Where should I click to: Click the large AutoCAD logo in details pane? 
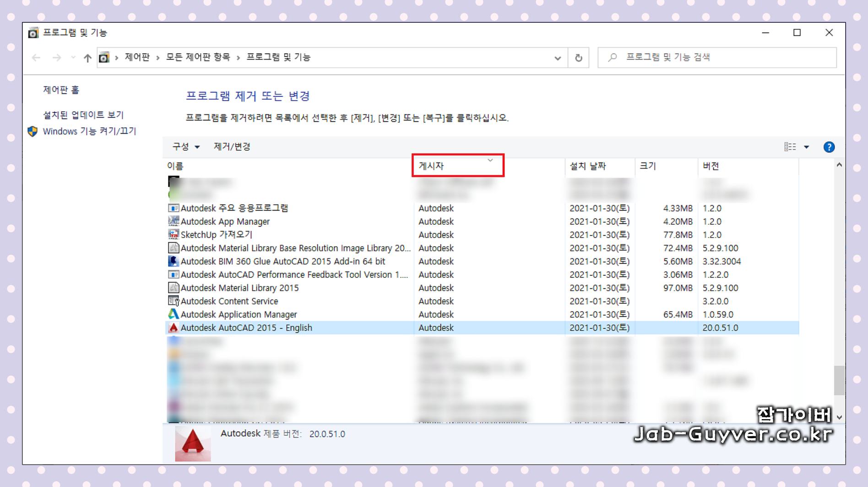pyautogui.click(x=193, y=443)
